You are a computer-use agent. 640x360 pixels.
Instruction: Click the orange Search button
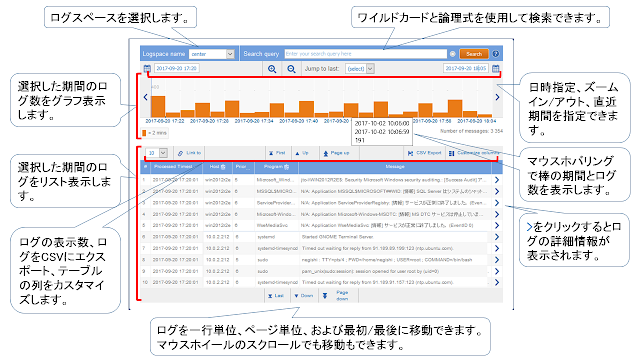pyautogui.click(x=474, y=54)
